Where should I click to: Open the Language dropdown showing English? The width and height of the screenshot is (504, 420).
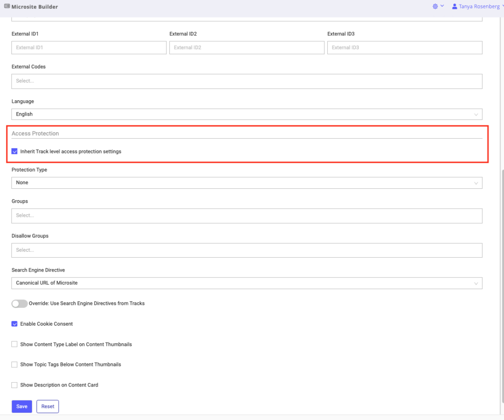pyautogui.click(x=247, y=114)
